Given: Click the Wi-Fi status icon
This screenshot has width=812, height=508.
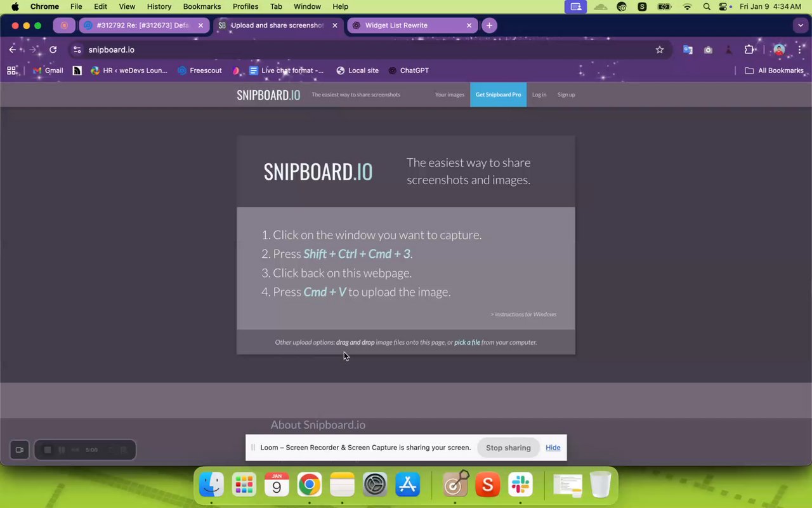Looking at the screenshot, I should (x=687, y=6).
